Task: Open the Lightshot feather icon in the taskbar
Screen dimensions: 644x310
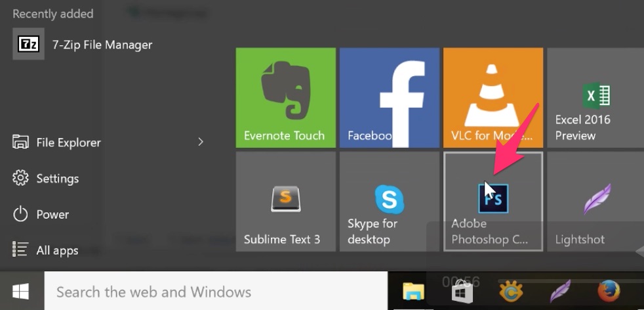Action: click(560, 291)
